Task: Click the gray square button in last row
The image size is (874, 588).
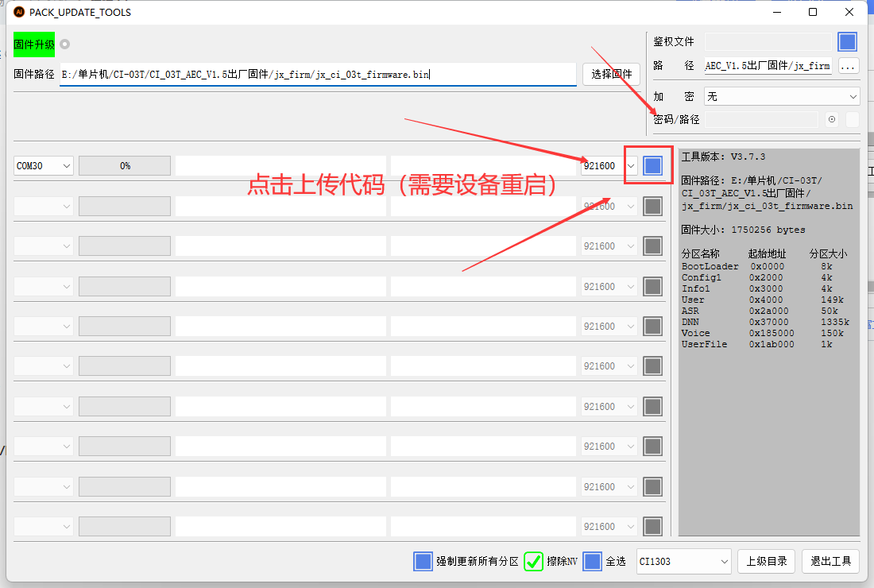Action: coord(652,526)
